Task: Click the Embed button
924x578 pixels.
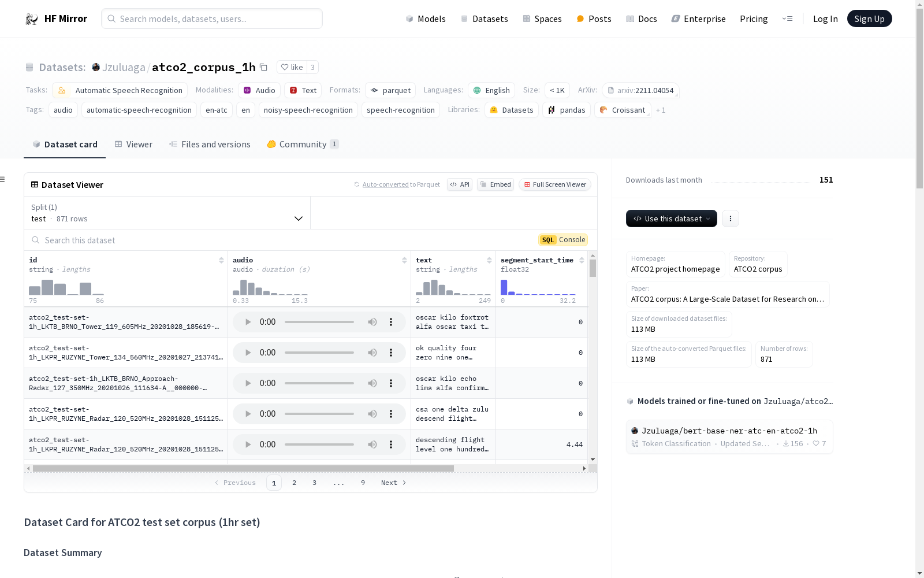Action: click(495, 184)
